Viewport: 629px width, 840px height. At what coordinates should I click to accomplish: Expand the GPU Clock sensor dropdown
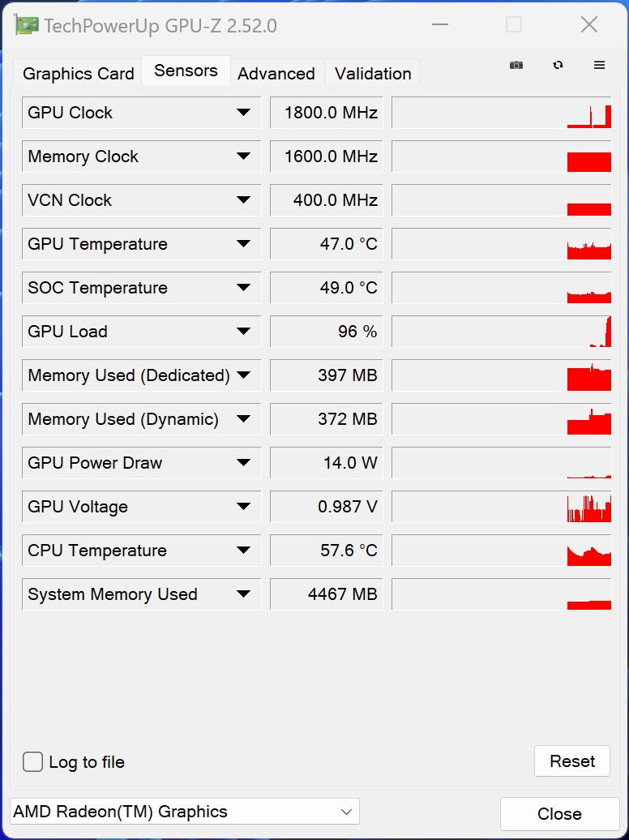(x=243, y=113)
